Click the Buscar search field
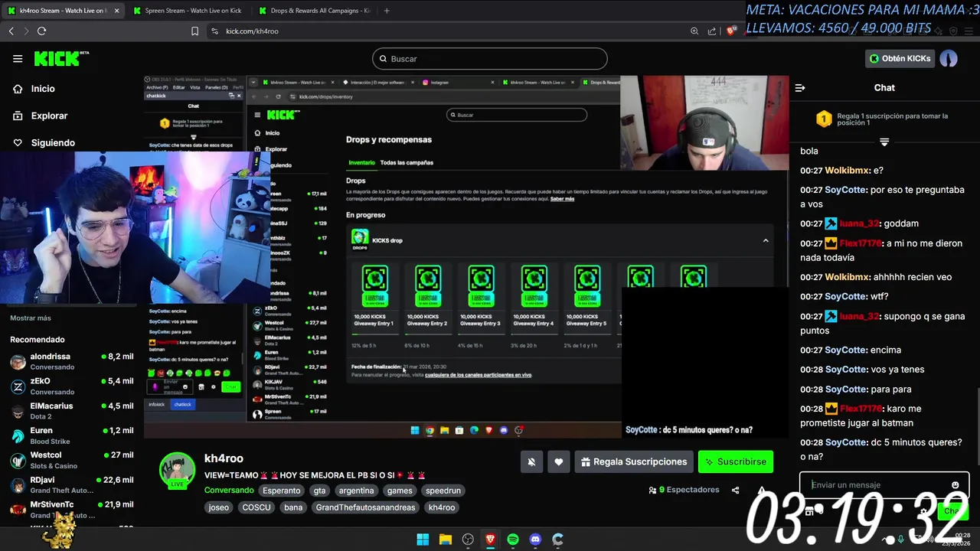980x551 pixels. click(x=490, y=59)
